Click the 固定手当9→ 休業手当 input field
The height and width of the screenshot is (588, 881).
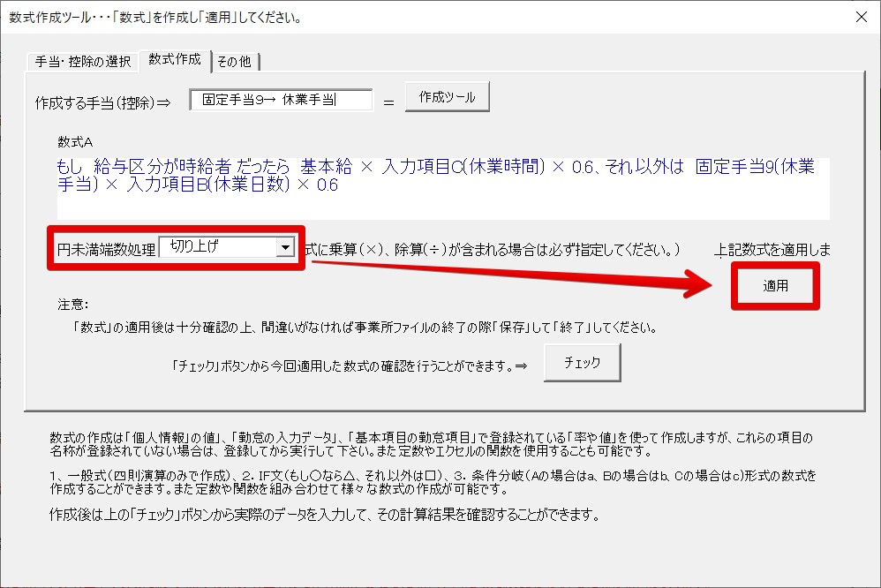281,100
